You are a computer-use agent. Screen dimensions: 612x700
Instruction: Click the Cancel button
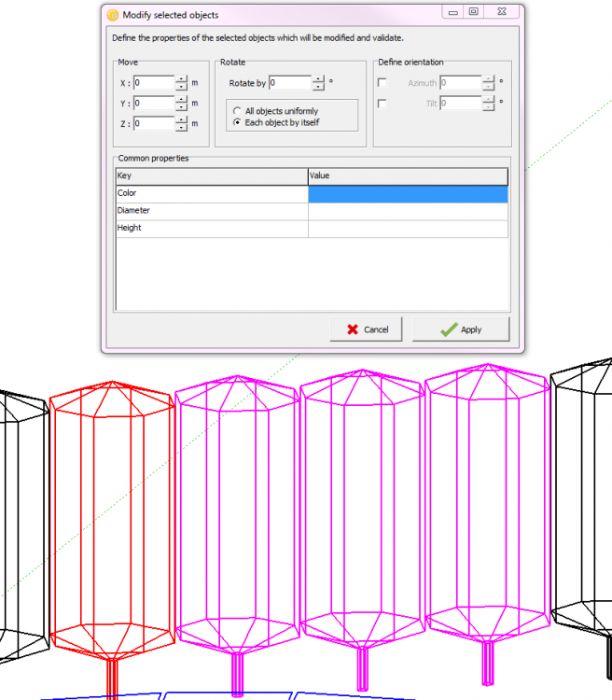pos(366,329)
